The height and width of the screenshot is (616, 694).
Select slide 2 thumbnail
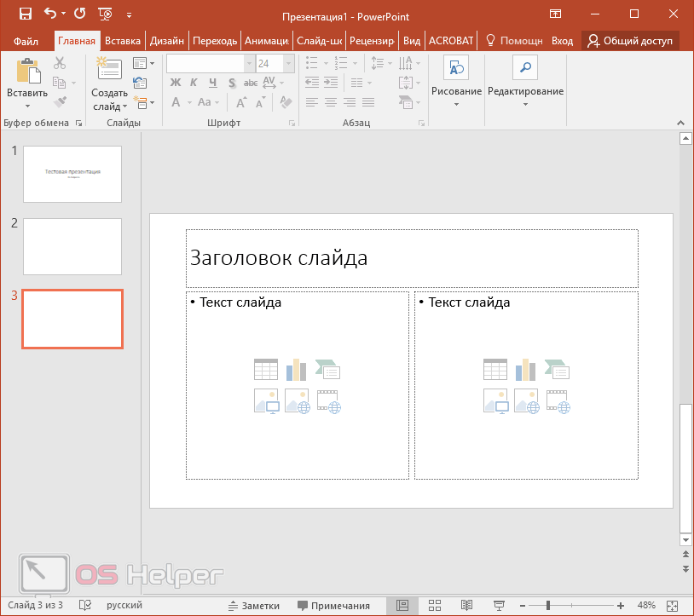coord(72,247)
